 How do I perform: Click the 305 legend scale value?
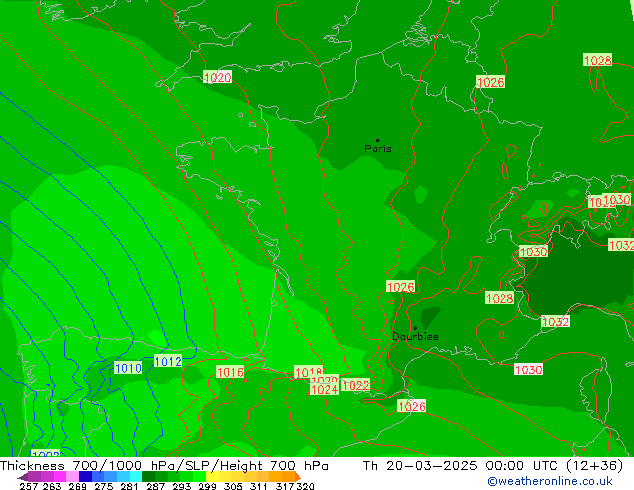coord(232,486)
